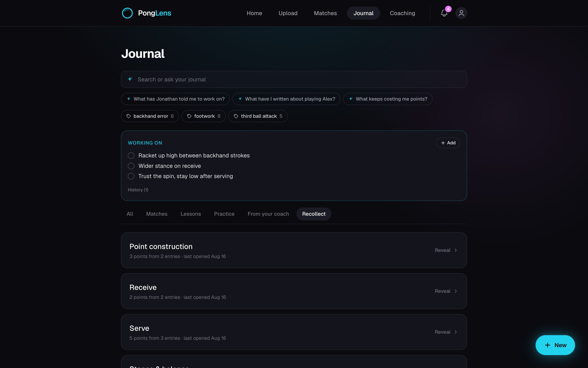
Task: Check off Racket up high between backhand strokes
Action: point(131,156)
